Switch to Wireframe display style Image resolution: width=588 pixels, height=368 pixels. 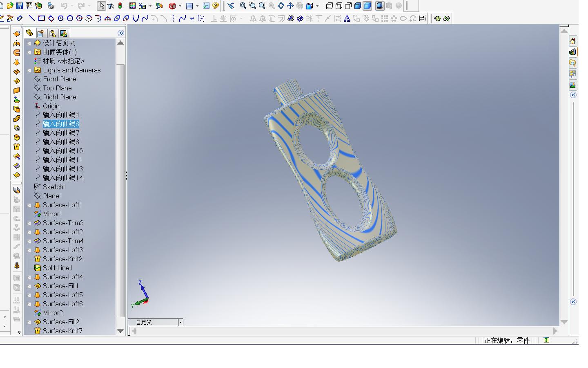330,6
